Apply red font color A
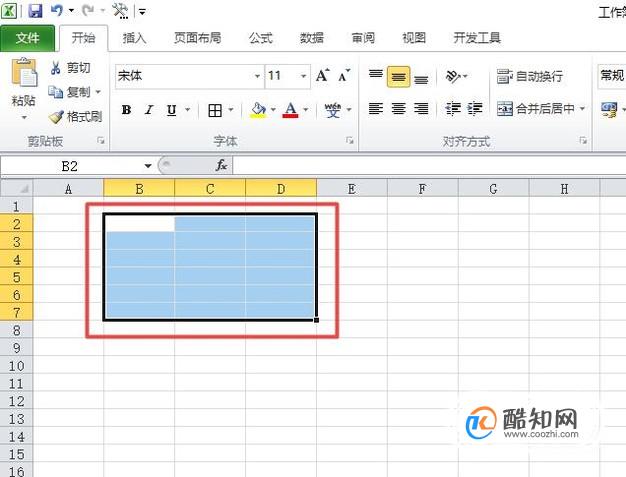This screenshot has width=626, height=477. point(290,110)
